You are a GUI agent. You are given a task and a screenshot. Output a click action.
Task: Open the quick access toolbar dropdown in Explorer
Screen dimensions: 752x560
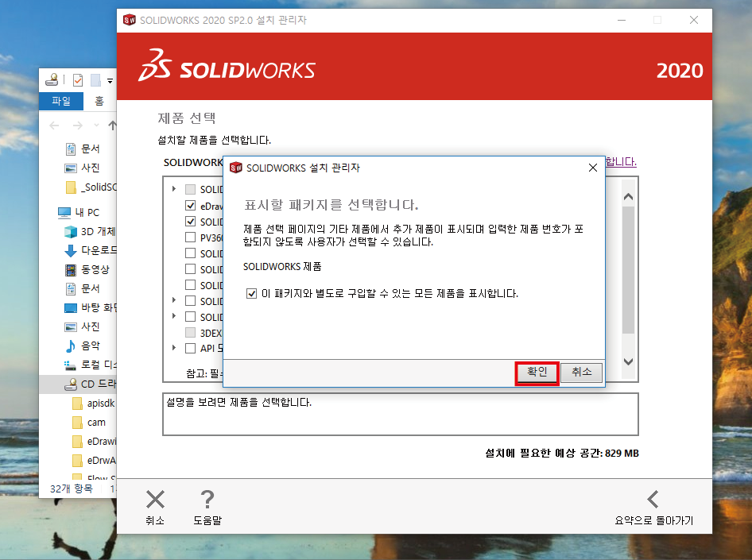click(110, 81)
